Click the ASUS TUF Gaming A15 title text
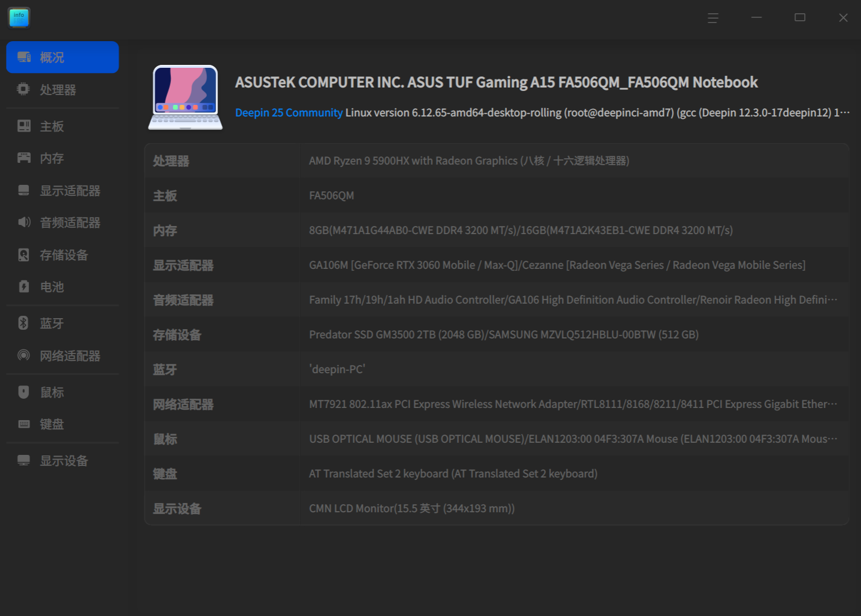This screenshot has width=861, height=616. (x=497, y=82)
